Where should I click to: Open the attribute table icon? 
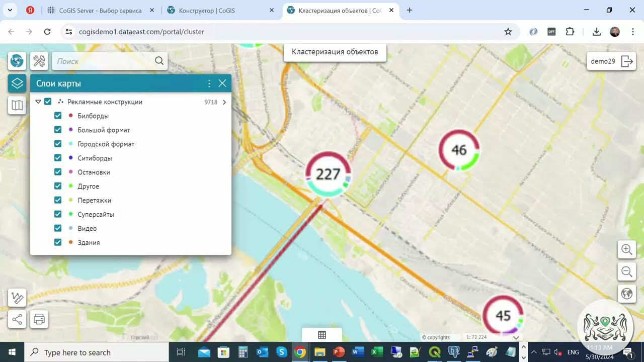pos(322,335)
